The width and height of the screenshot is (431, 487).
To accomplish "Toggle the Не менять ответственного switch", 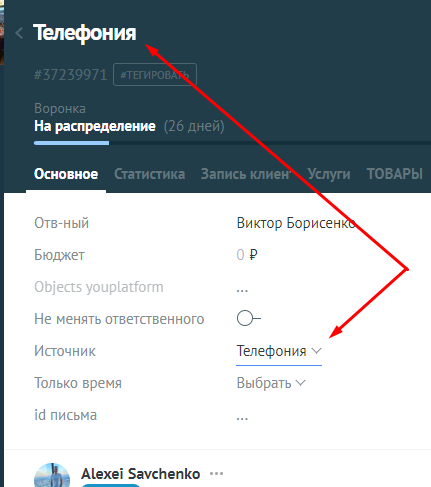I will coord(248,318).
